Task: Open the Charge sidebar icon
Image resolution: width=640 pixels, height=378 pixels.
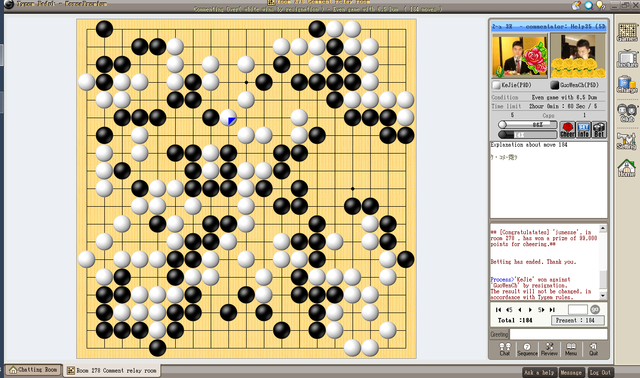Action: point(627,84)
